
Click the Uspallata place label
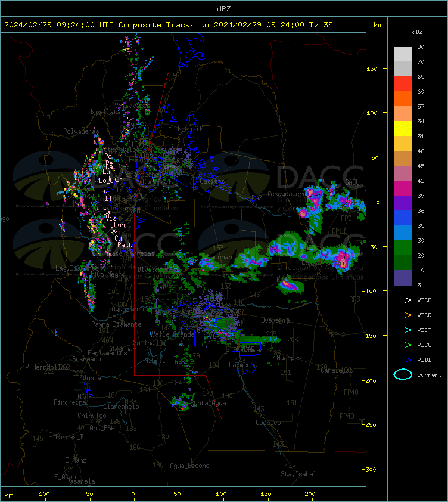pos(104,112)
